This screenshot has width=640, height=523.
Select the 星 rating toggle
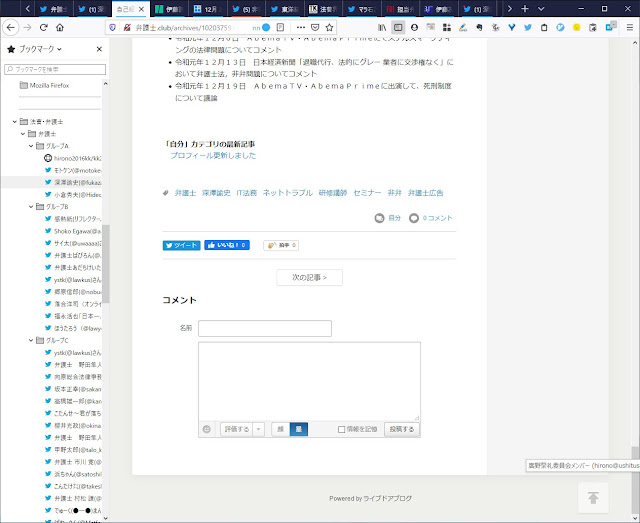[299, 429]
